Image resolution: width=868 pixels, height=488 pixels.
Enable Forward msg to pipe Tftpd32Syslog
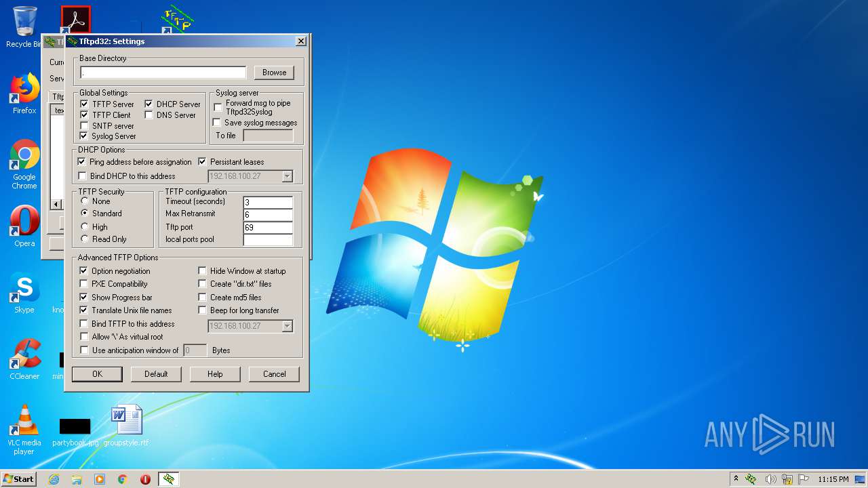point(218,107)
